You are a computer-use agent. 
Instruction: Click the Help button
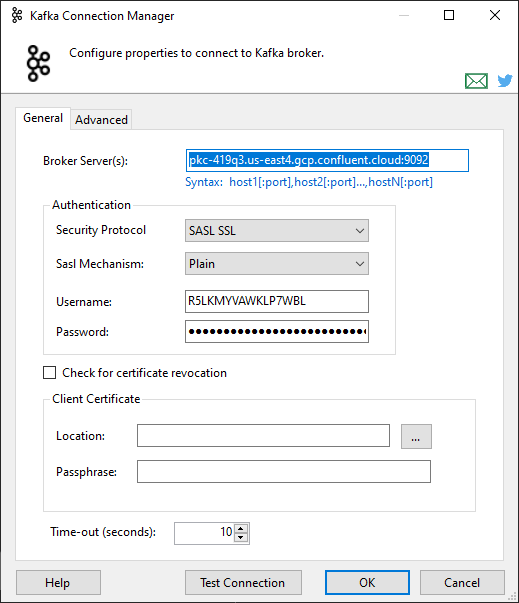point(58,583)
